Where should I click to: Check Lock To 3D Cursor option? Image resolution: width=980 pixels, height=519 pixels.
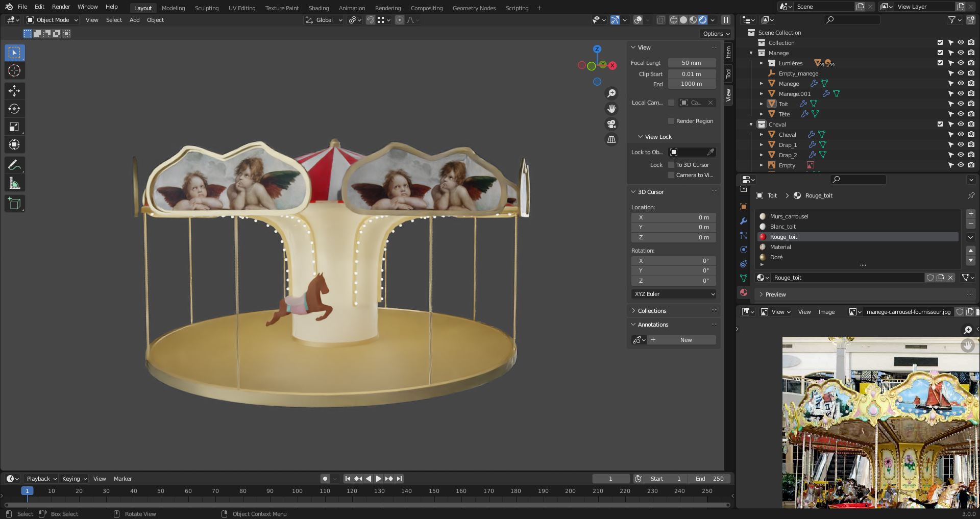pos(671,165)
